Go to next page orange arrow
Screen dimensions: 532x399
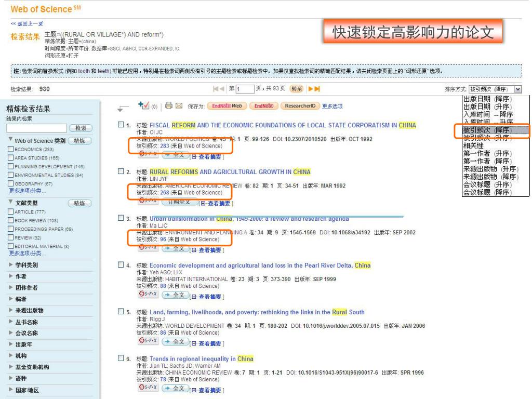tap(311, 89)
